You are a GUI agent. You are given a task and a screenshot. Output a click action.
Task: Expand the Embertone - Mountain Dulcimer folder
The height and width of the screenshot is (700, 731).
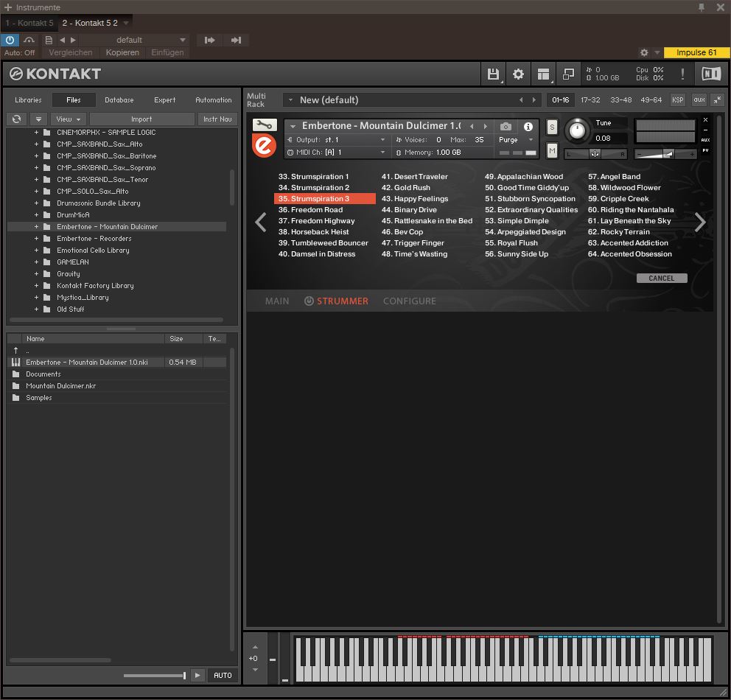pos(36,226)
